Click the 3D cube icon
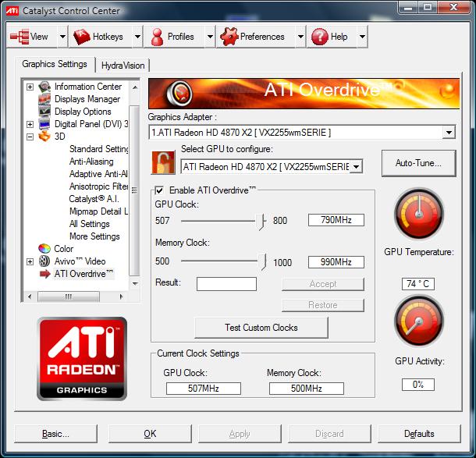476x458 pixels. (44, 137)
